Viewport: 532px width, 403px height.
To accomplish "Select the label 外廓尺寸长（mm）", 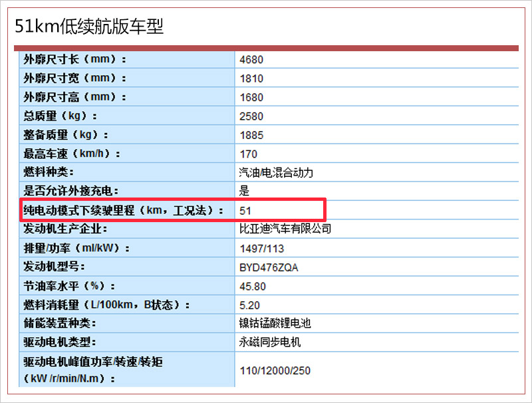I will (74, 59).
